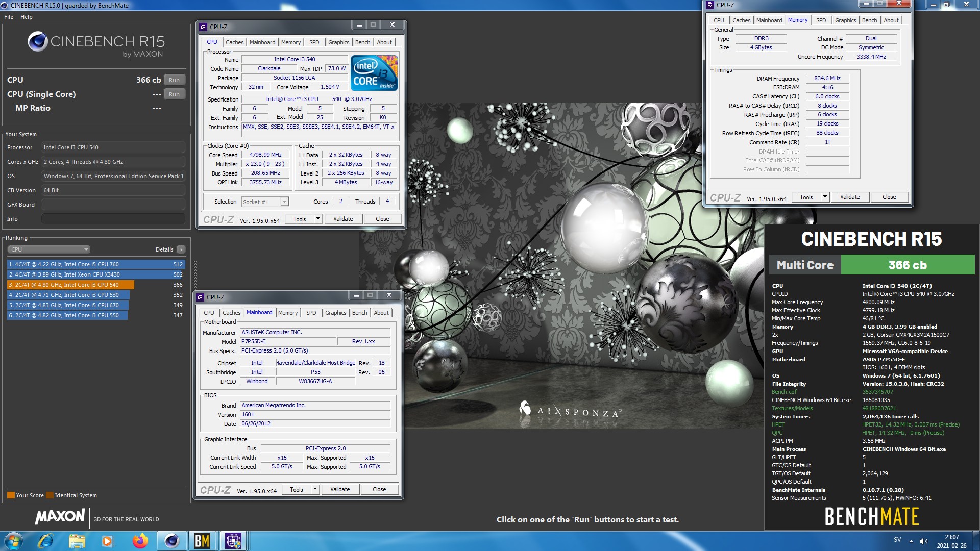Switch to CPU tab in Memory window
Image resolution: width=980 pixels, height=551 pixels.
coord(719,20)
